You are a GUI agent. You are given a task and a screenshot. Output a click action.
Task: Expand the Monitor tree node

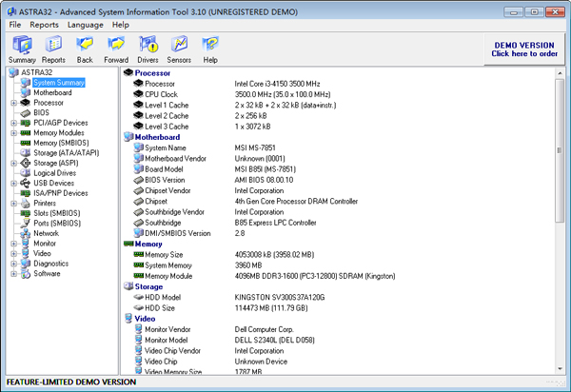pos(14,244)
